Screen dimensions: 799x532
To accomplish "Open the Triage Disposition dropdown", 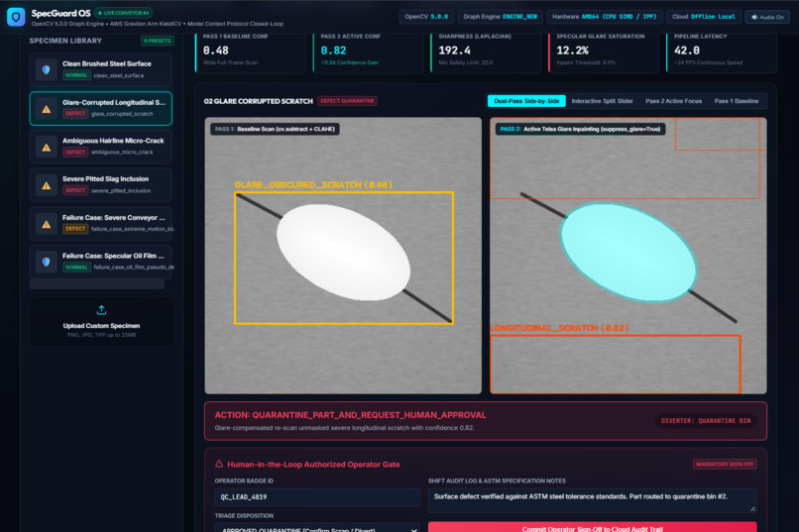I will coord(317,528).
